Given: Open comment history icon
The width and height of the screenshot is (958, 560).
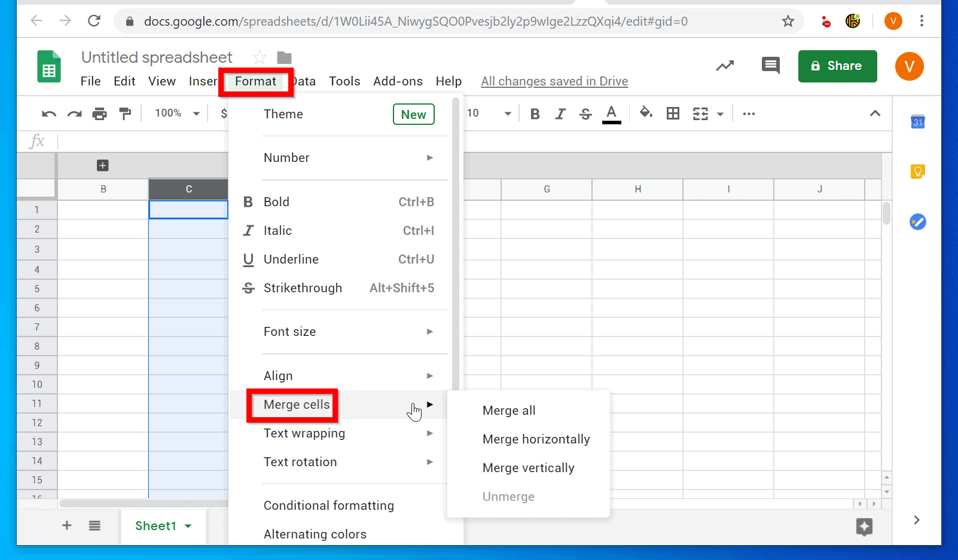Looking at the screenshot, I should tap(770, 66).
